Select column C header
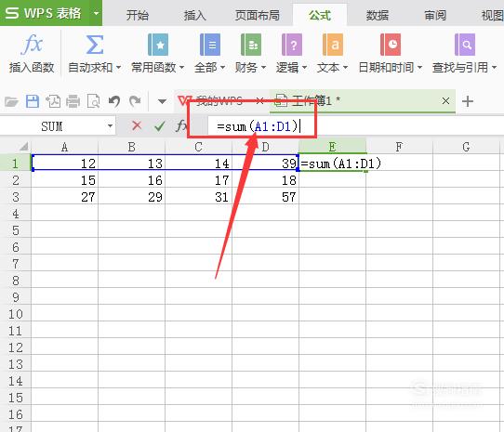Image resolution: width=504 pixels, height=432 pixels. [198, 147]
